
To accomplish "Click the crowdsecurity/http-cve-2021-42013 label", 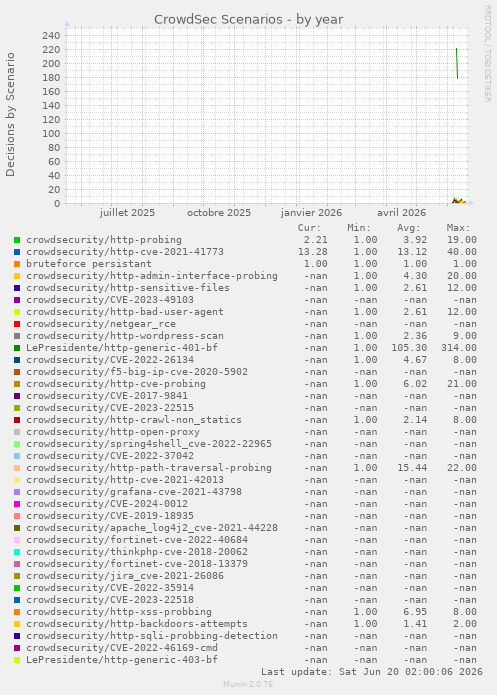I will point(125,480).
